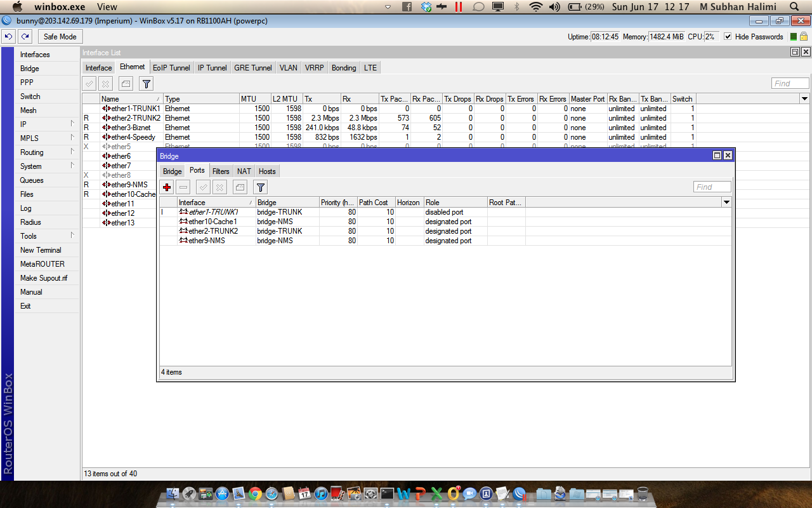Expand the IP submenu chevron
This screenshot has height=508, width=812.
(71, 124)
